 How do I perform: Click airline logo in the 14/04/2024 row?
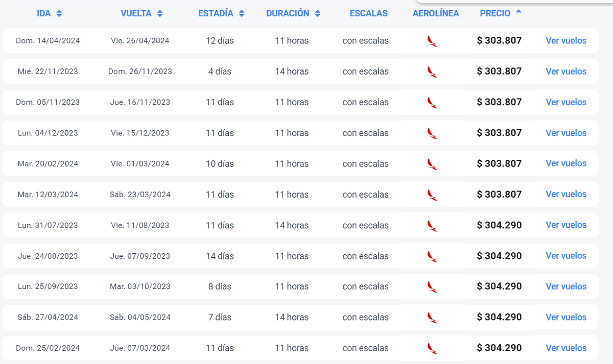[432, 41]
